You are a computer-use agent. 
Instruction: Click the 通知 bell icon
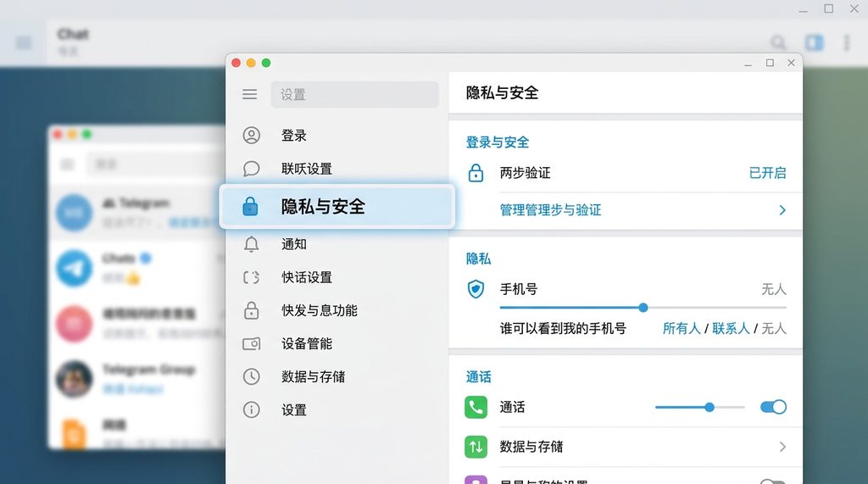(x=251, y=243)
